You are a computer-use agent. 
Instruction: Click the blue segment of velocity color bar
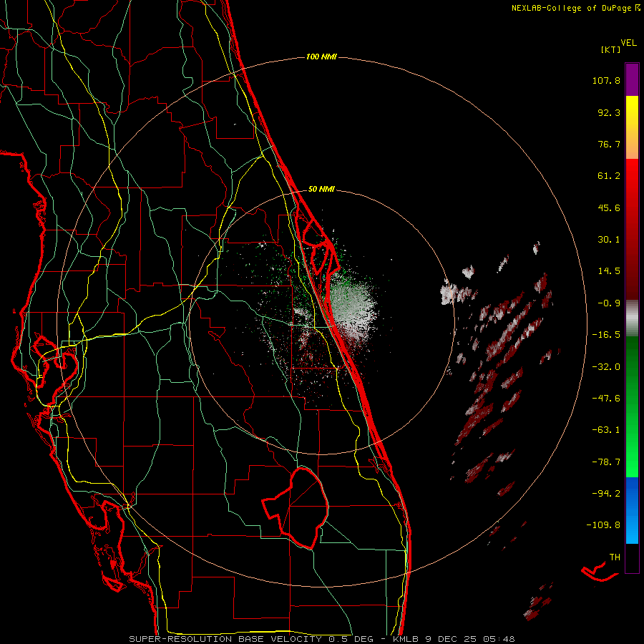tap(632, 510)
